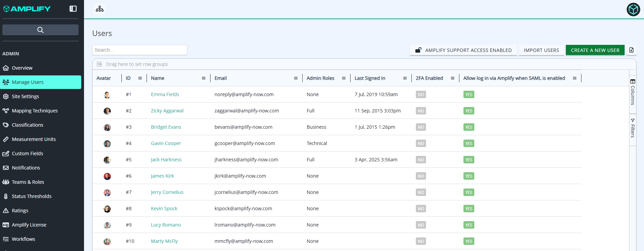Click the Create a New User button
The height and width of the screenshot is (251, 644).
[595, 50]
